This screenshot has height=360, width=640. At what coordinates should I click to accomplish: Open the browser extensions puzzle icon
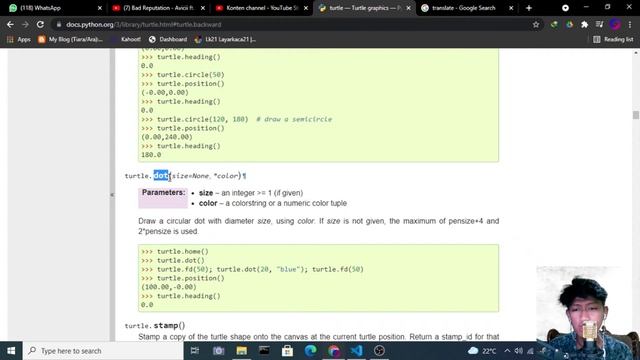coord(584,24)
